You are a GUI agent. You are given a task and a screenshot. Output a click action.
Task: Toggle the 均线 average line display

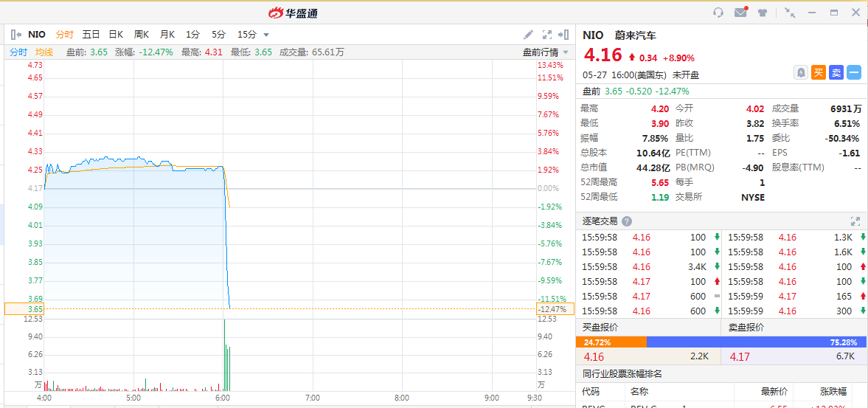click(x=44, y=52)
